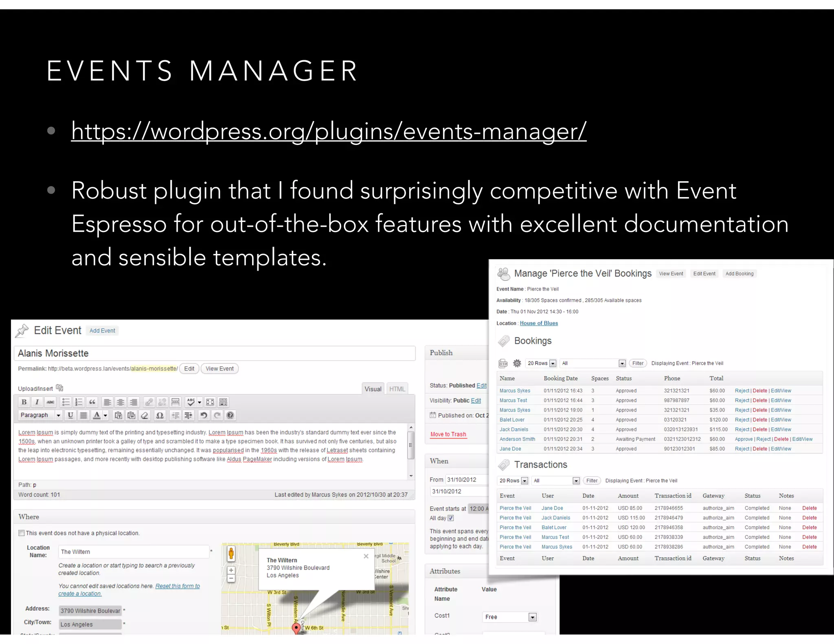
Task: Align text left
Action: [108, 402]
